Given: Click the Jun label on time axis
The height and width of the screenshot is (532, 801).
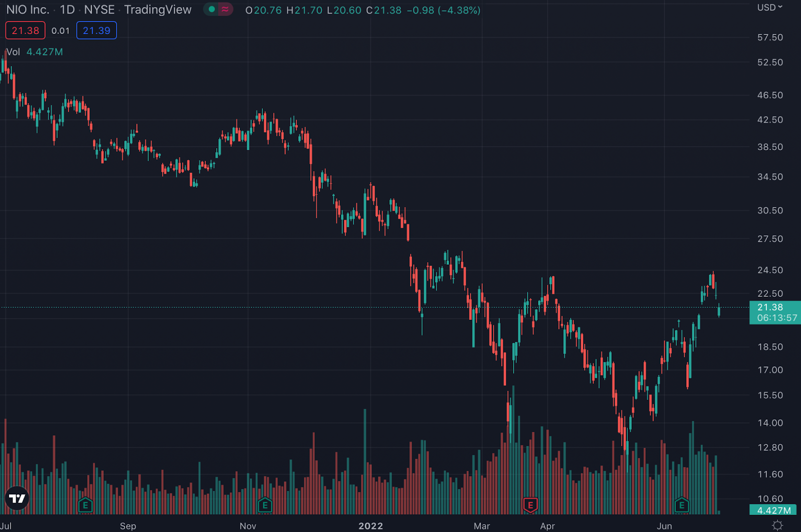Looking at the screenshot, I should click(664, 526).
